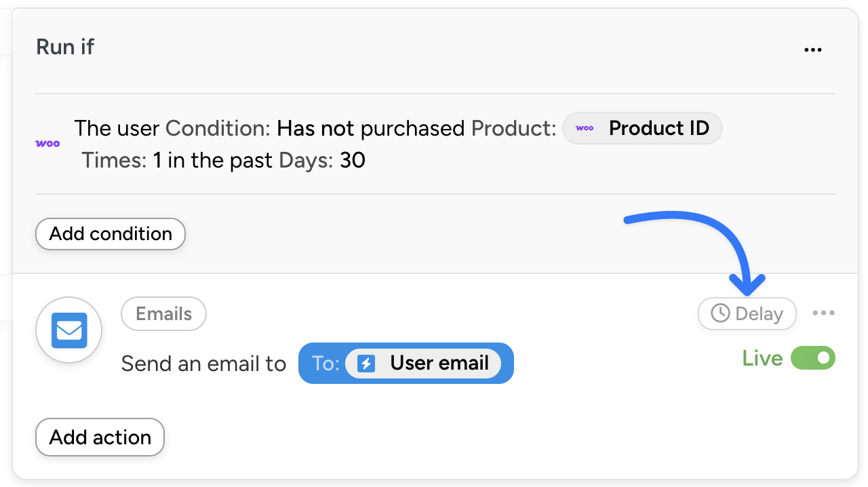
Task: Click the woo icon inside the Product ID token
Action: click(x=585, y=128)
